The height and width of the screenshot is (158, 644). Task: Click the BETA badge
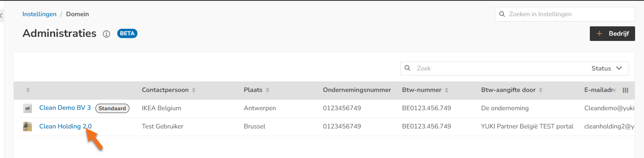click(127, 34)
